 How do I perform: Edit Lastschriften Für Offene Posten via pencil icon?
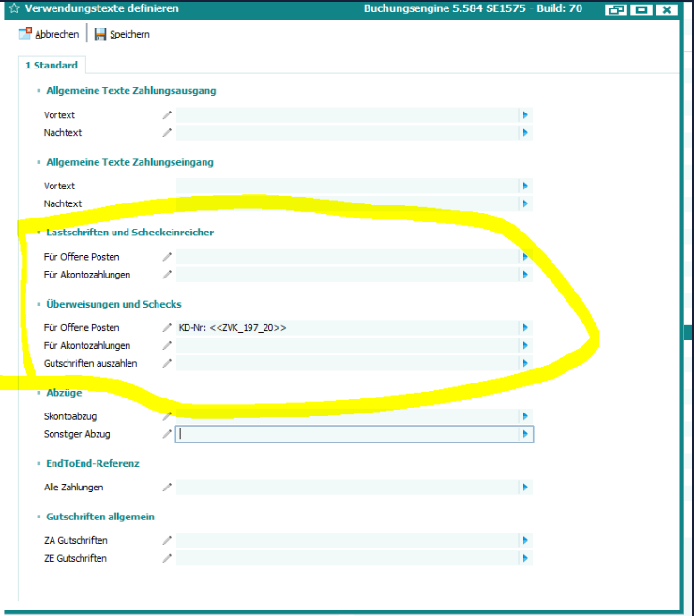167,257
